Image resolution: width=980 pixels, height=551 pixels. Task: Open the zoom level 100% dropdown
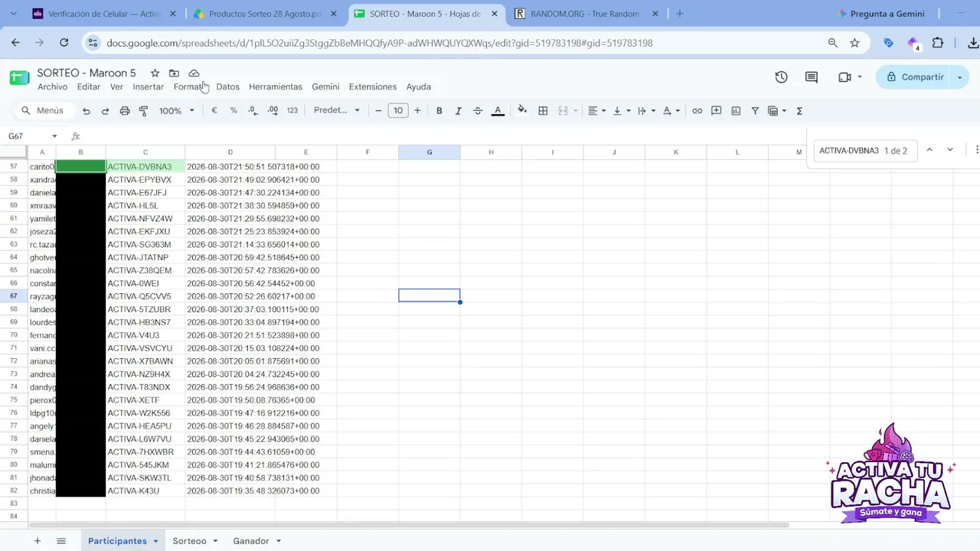coord(176,111)
